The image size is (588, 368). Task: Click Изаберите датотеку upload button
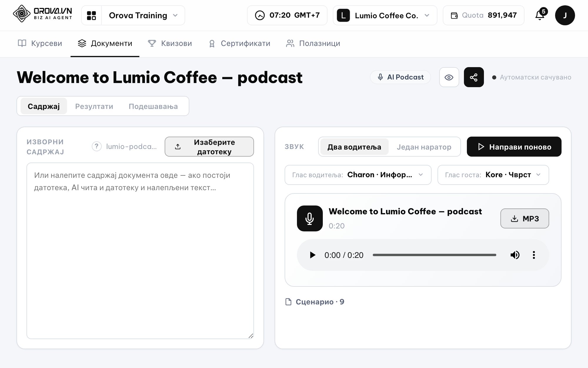click(x=209, y=147)
